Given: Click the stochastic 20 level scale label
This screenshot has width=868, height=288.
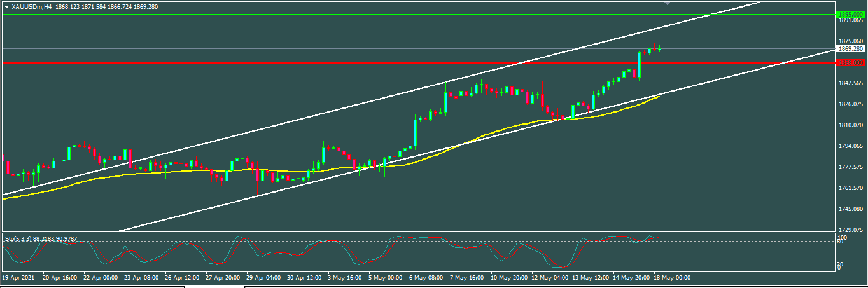Looking at the screenshot, I should [841, 263].
